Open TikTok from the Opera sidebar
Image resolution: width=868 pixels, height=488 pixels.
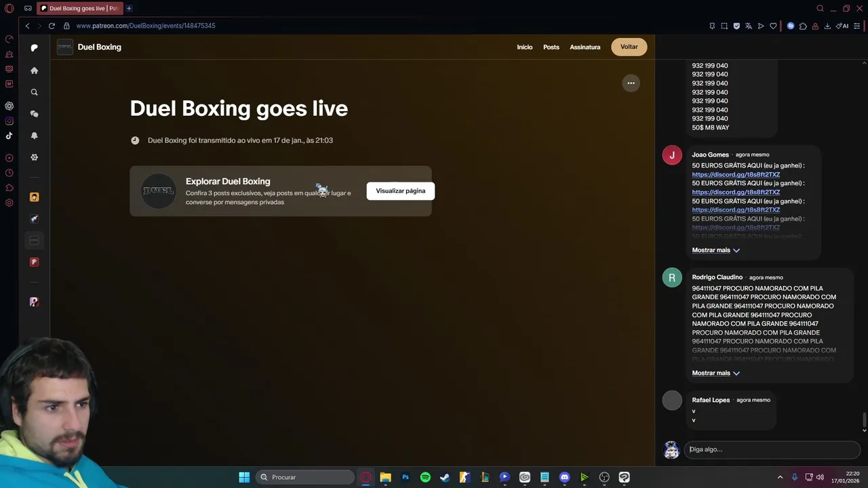tap(9, 136)
